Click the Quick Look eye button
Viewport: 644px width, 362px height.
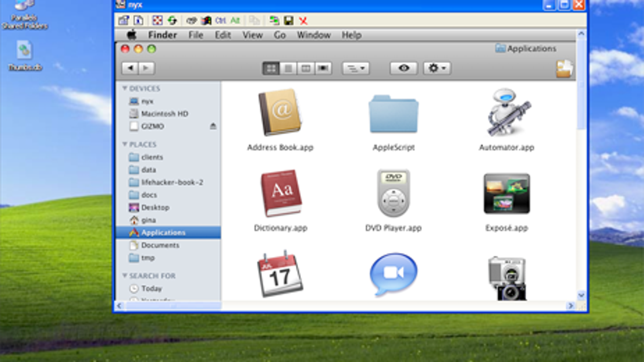coord(404,68)
